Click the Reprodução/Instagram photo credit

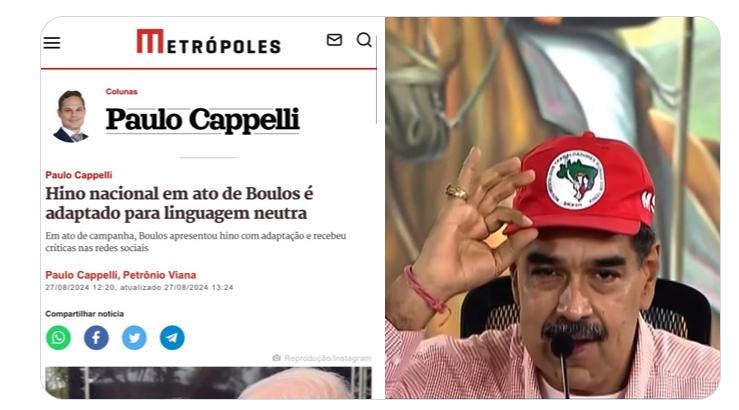pyautogui.click(x=322, y=358)
